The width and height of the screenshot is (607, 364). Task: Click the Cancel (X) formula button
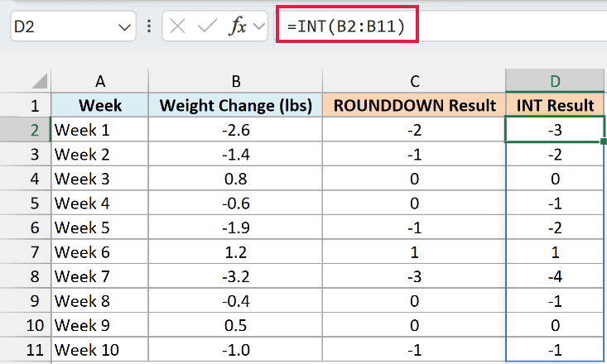point(177,26)
